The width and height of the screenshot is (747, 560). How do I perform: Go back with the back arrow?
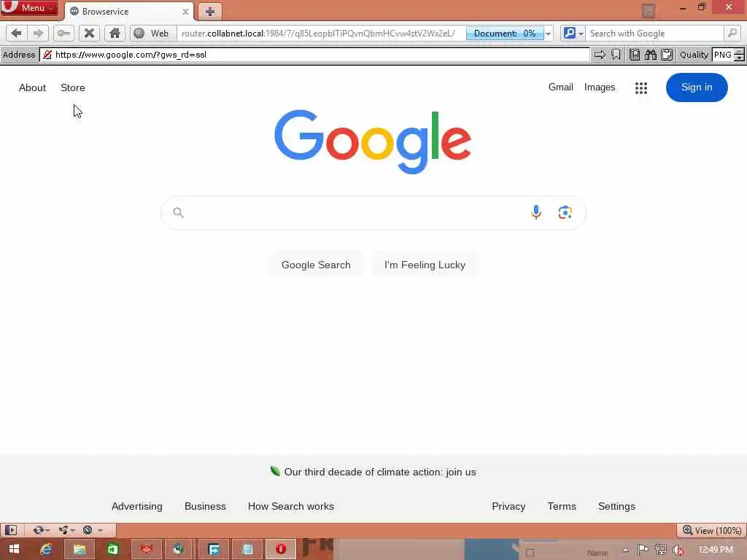[16, 34]
